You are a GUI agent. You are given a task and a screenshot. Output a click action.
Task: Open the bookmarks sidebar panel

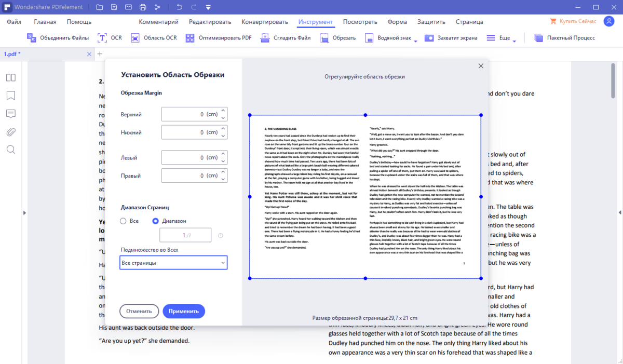[11, 96]
